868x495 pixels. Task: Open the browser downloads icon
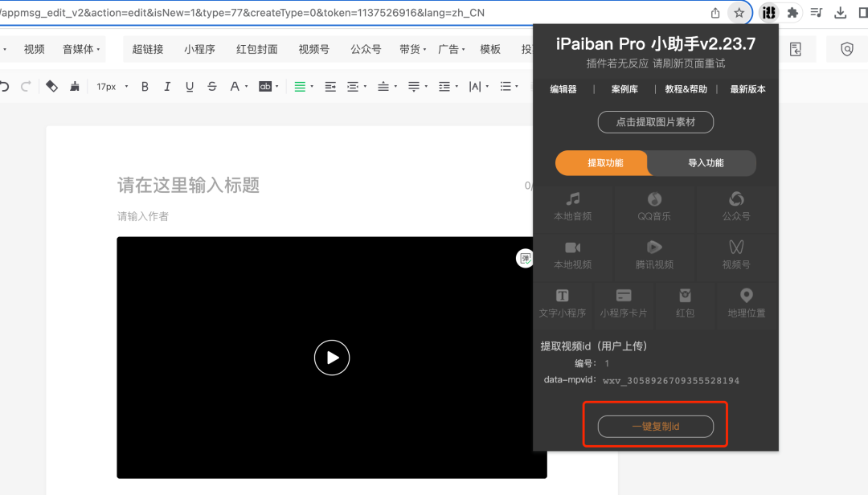[x=841, y=13]
